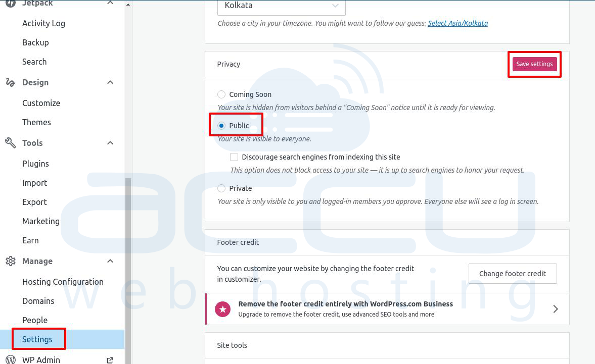Image resolution: width=595 pixels, height=364 pixels.
Task: Click the Manage gear icon
Action: coord(10,261)
